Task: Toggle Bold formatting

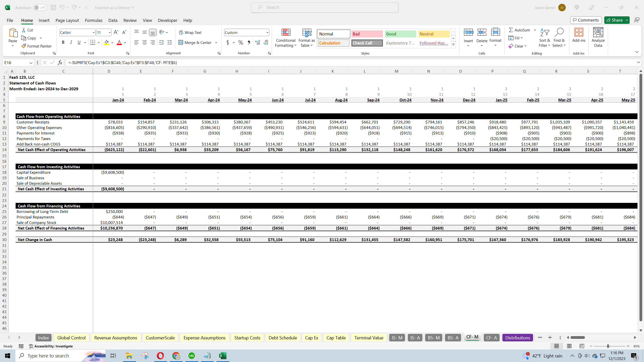Action: click(63, 42)
